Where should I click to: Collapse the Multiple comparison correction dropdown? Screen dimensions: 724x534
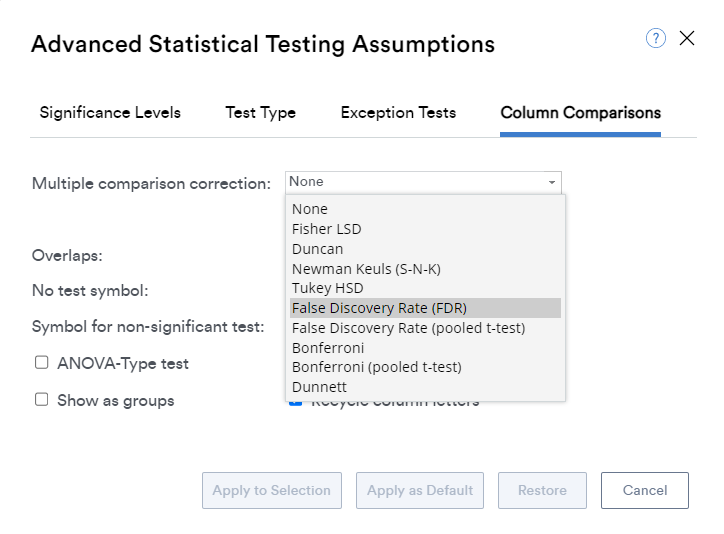coord(551,182)
